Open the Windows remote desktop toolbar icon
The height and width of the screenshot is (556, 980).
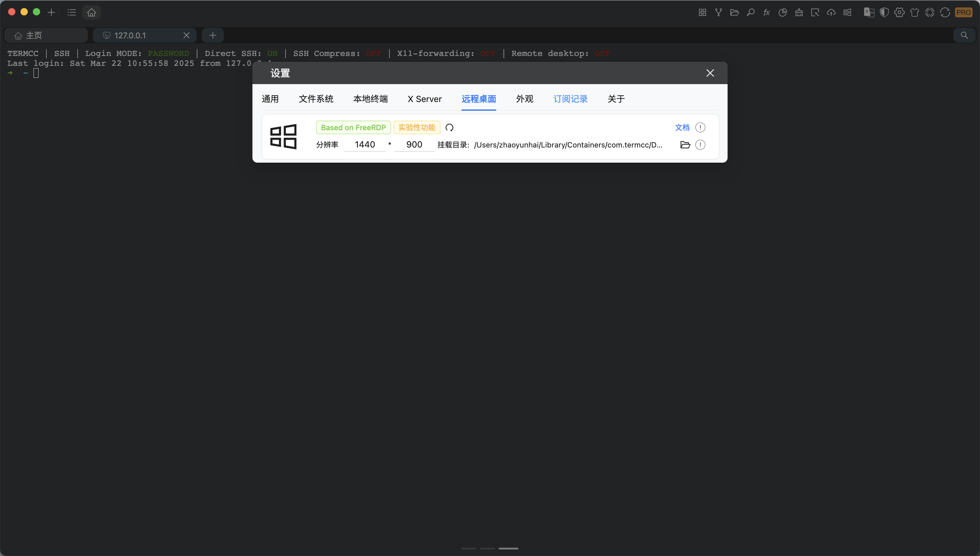click(847, 12)
